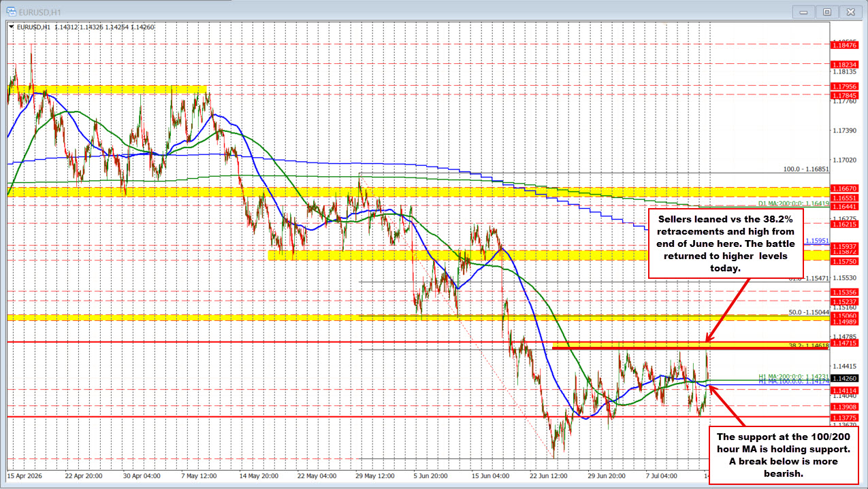Click the H1 MA:200 1.14231 label

(794, 376)
